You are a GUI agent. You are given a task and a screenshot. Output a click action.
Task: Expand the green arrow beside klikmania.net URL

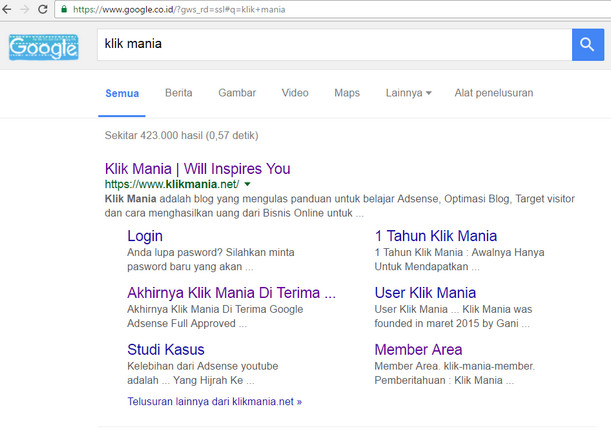247,184
